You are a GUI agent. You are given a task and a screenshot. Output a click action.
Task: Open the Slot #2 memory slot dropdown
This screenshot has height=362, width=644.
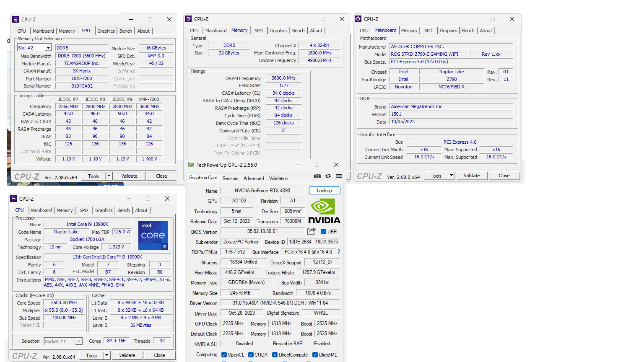[48, 48]
